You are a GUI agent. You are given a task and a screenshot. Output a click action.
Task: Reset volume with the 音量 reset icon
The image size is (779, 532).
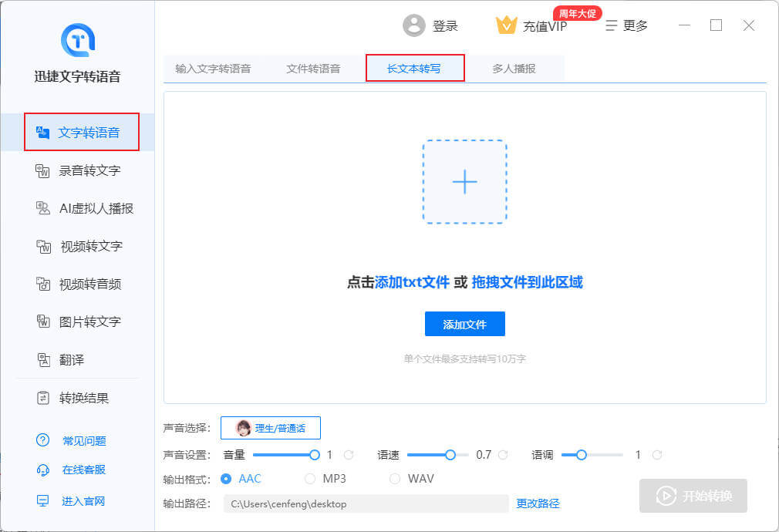coord(349,455)
